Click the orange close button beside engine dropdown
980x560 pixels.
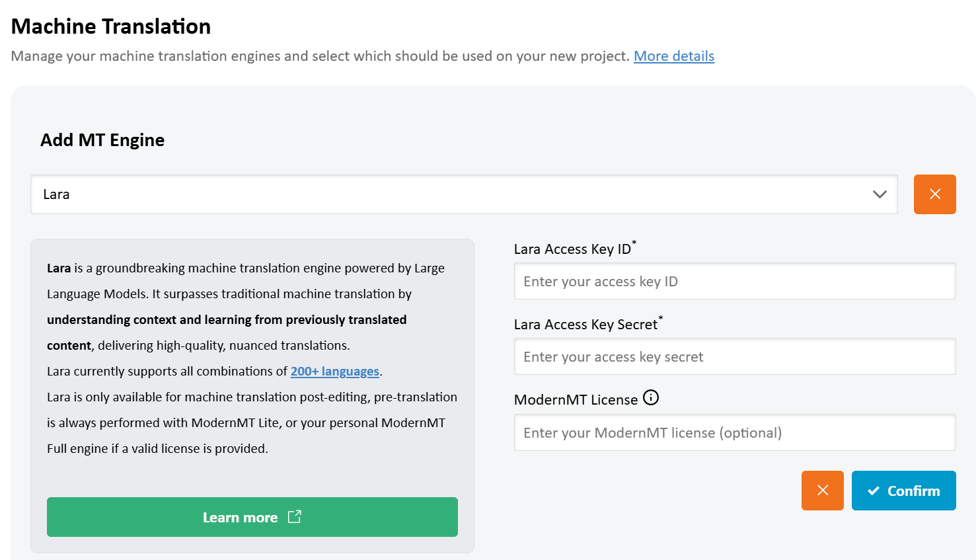tap(934, 194)
